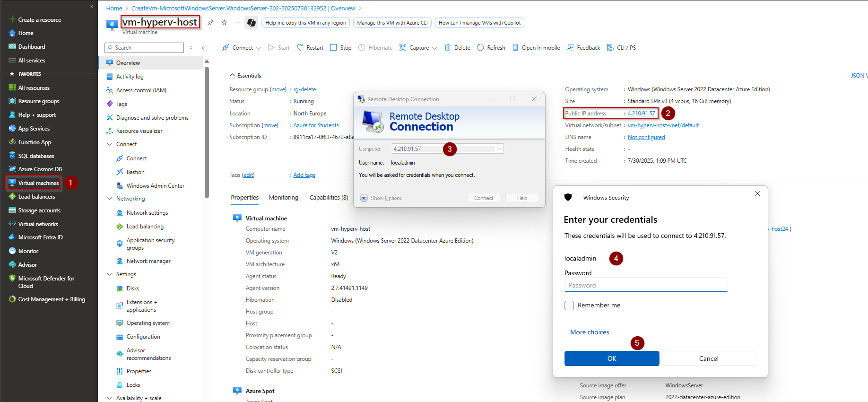
Task: Click the Create a resource plus icon
Action: (x=12, y=19)
